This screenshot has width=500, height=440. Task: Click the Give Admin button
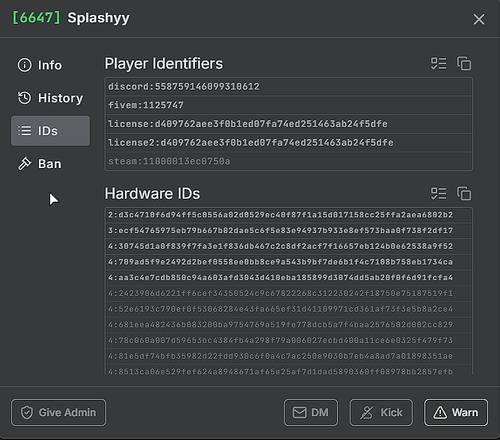point(58,412)
